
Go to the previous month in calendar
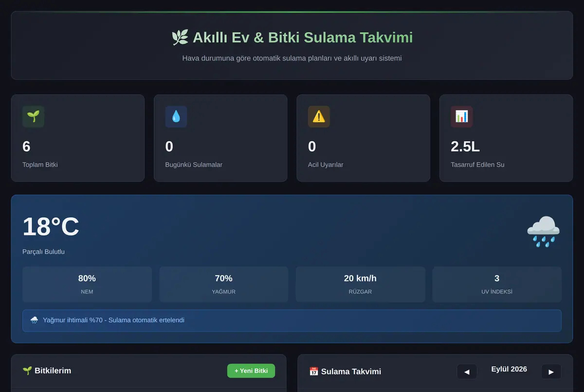(467, 372)
